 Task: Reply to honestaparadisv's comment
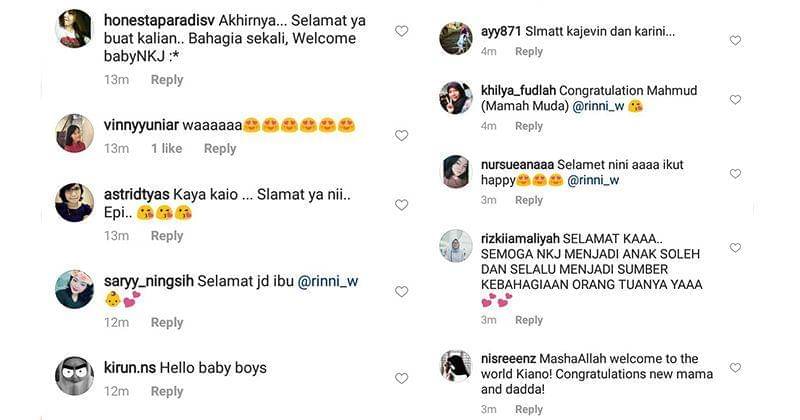click(x=167, y=80)
